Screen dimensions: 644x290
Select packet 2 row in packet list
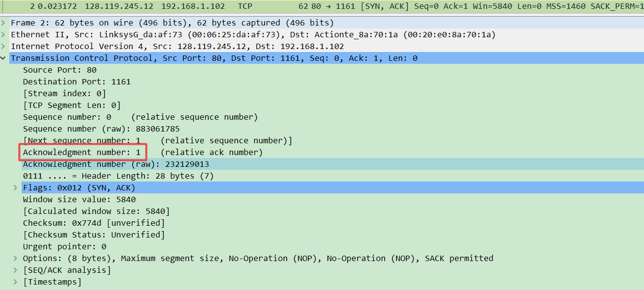click(x=322, y=6)
